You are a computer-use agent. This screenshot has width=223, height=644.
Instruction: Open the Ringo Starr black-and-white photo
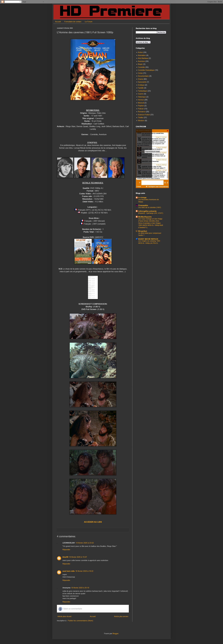(x=65, y=168)
